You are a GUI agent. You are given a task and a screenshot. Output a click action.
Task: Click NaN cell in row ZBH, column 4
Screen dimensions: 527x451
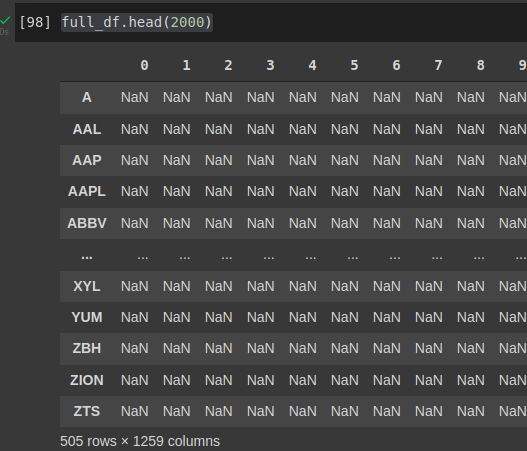pyautogui.click(x=303, y=348)
